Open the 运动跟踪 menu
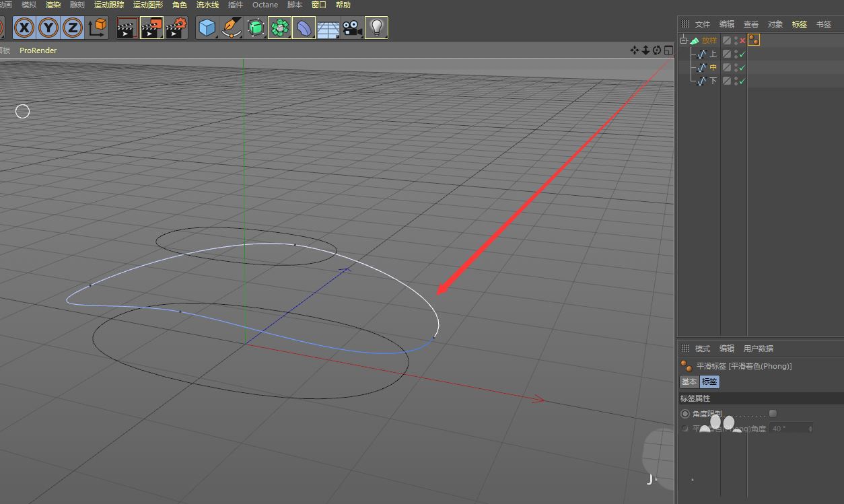Viewport: 844px width, 504px height. (109, 5)
